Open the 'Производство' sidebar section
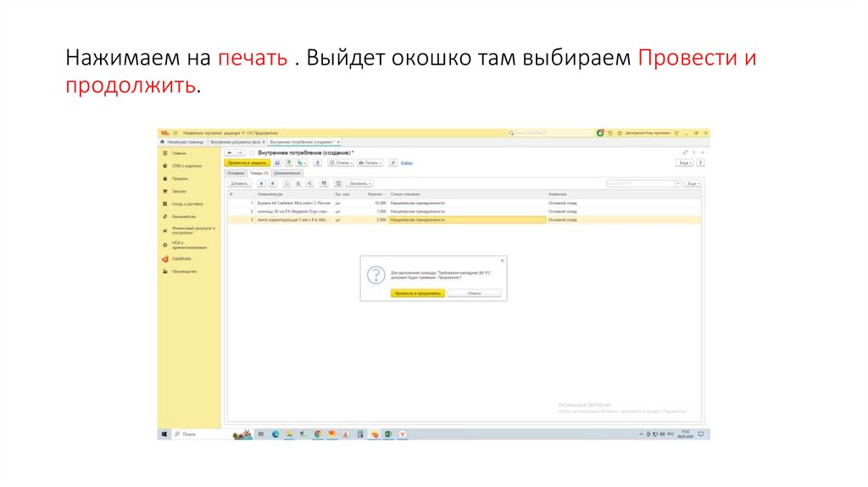868x487 pixels. (x=184, y=271)
